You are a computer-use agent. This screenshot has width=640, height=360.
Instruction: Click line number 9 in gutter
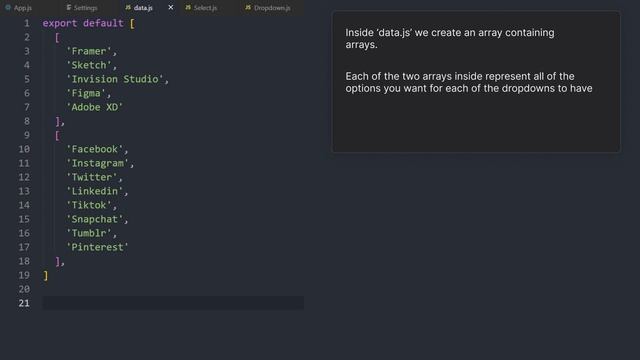click(x=27, y=135)
